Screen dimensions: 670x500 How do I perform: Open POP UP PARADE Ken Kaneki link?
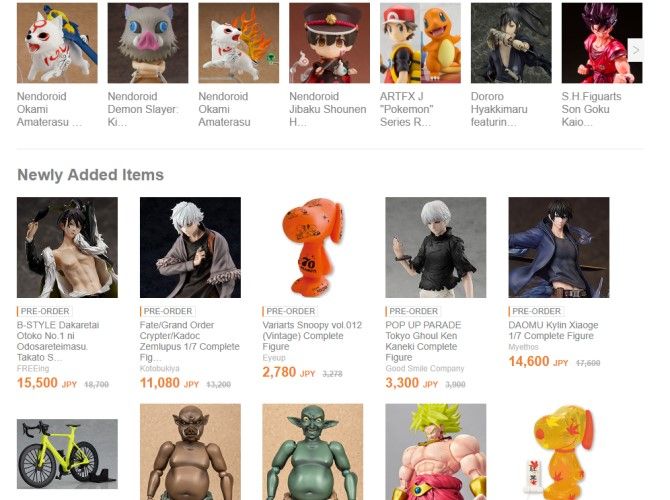tap(423, 341)
